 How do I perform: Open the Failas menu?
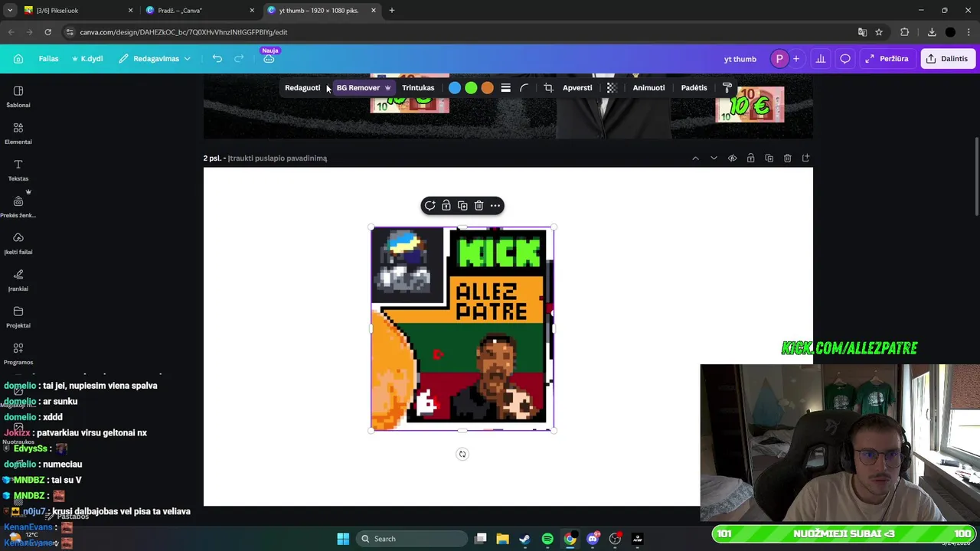48,59
